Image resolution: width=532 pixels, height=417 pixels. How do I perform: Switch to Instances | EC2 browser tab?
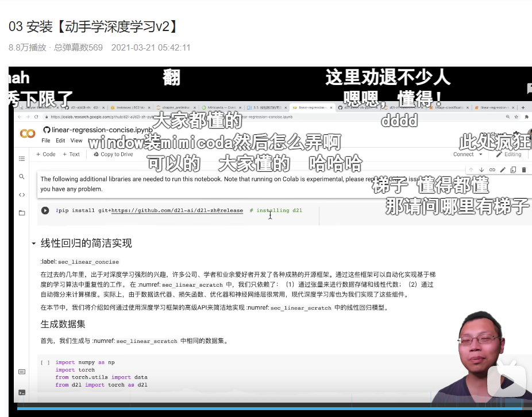[130, 107]
